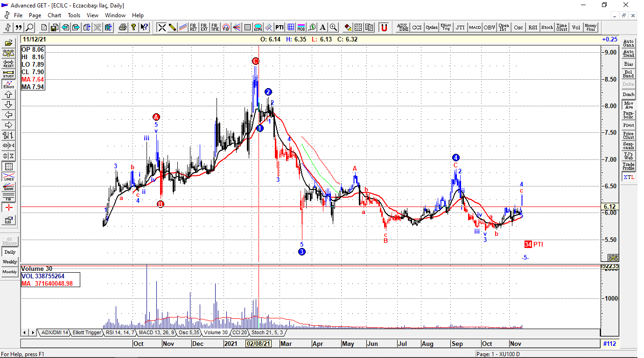Screen dimensions: 644x358
Task: Click the red crosshair icon in sidebar
Action: tap(8, 207)
